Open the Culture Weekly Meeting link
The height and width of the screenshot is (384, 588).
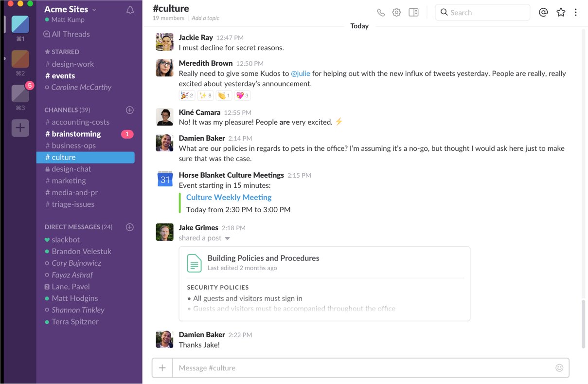[228, 197]
